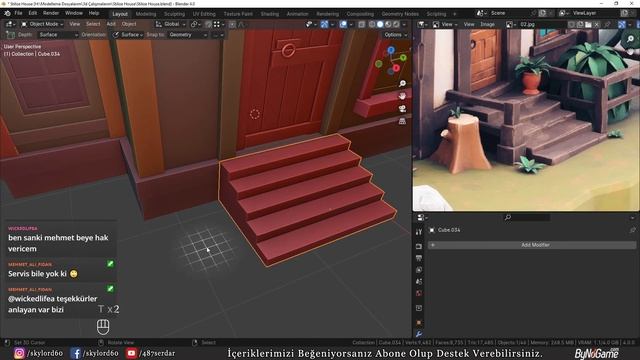The width and height of the screenshot is (640, 360).
Task: Click the viewport pan hand icon
Action: point(402,96)
